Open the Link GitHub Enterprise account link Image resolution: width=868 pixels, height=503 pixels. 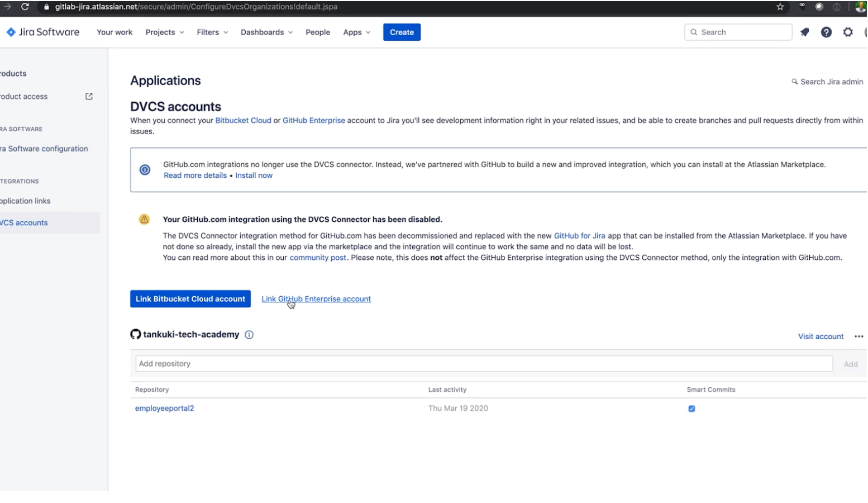pos(316,298)
